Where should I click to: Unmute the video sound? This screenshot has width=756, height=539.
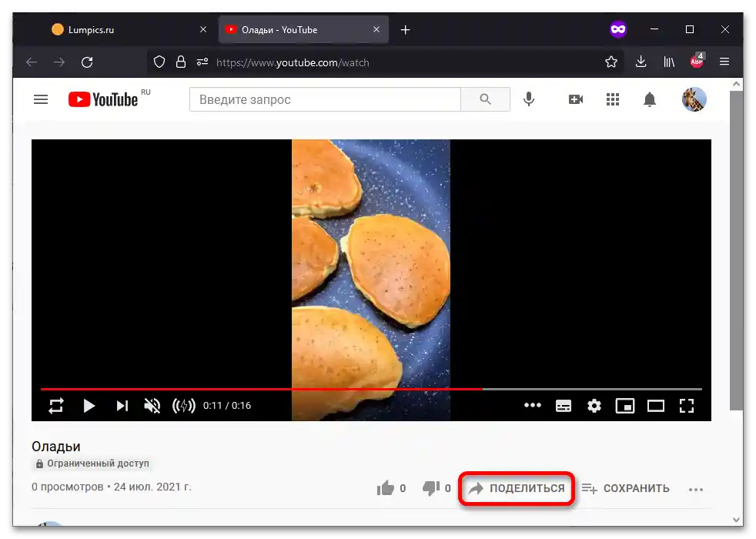click(x=152, y=406)
